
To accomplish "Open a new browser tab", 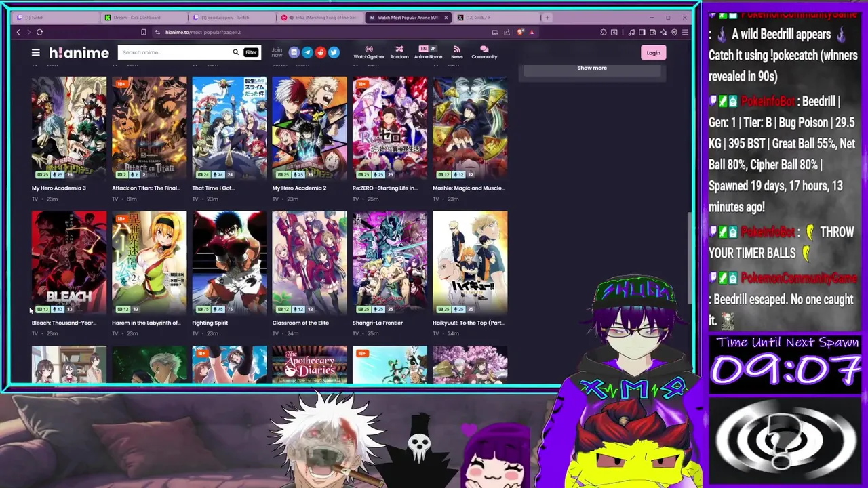I will (x=548, y=17).
